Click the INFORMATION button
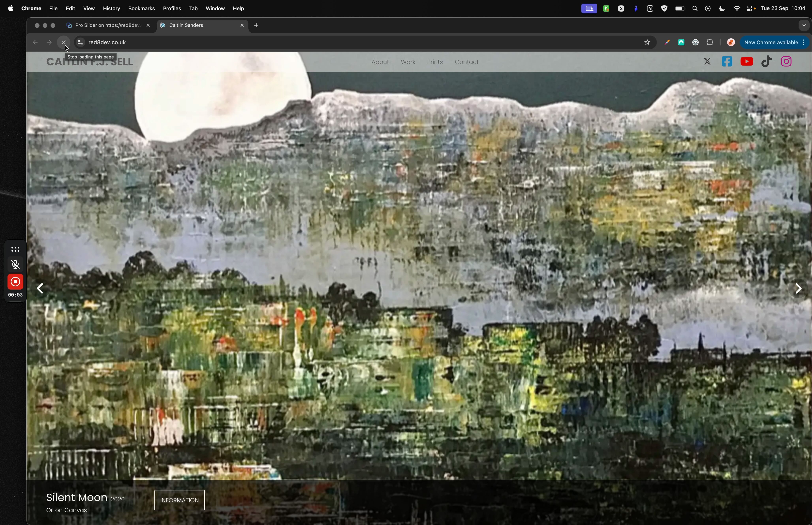Viewport: 812px width, 525px height. tap(180, 500)
